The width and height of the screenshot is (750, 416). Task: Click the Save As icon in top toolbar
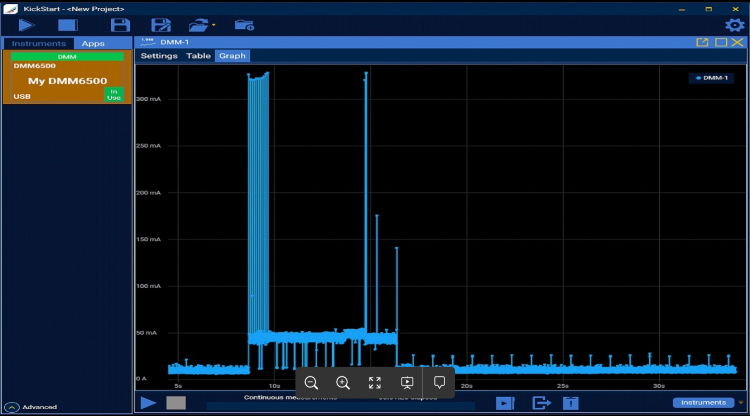160,24
